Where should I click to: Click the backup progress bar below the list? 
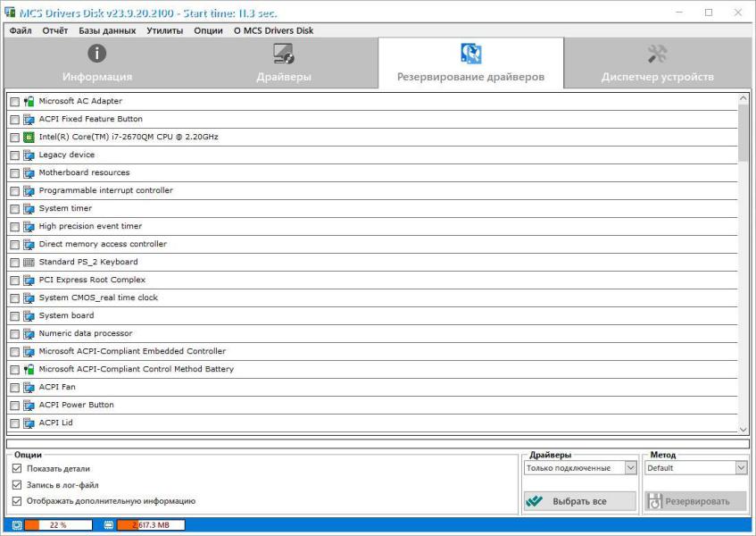pos(378,443)
